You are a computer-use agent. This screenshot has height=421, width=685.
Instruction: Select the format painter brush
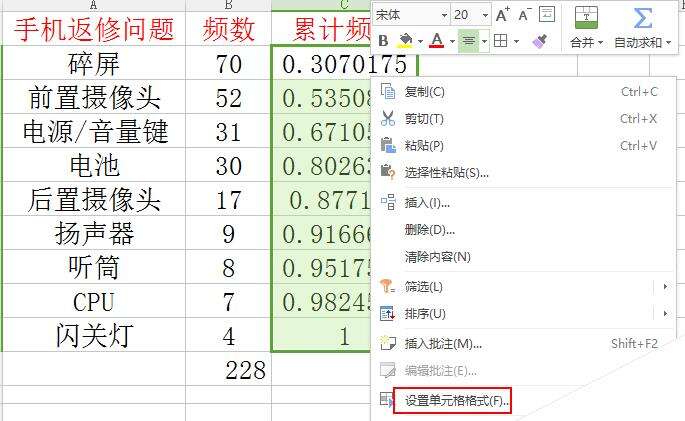click(540, 41)
